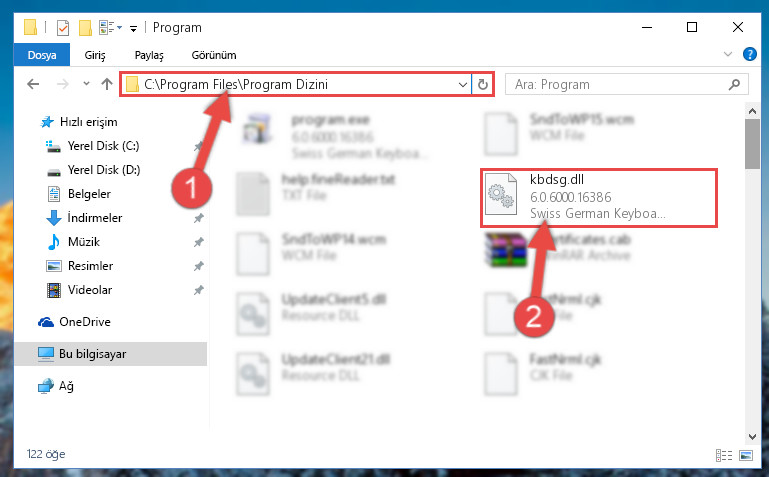Click the file list vertical scrollbar
769x477 pixels.
(752, 273)
